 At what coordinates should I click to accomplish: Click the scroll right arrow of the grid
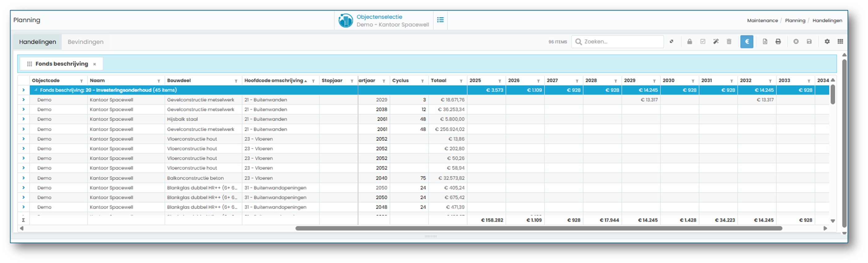[825, 228]
